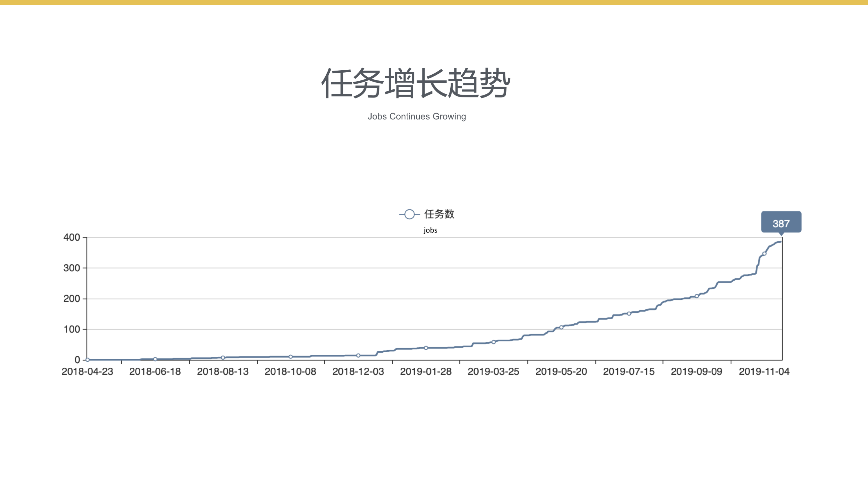Screen dimensions: 868x488
Task: Click the data point marker above 2019-07-15
Action: (x=629, y=314)
